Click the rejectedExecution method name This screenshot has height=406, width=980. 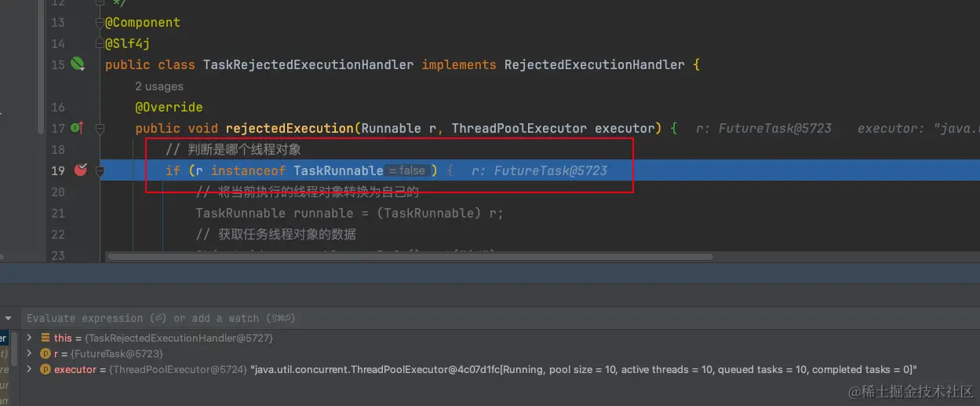290,128
